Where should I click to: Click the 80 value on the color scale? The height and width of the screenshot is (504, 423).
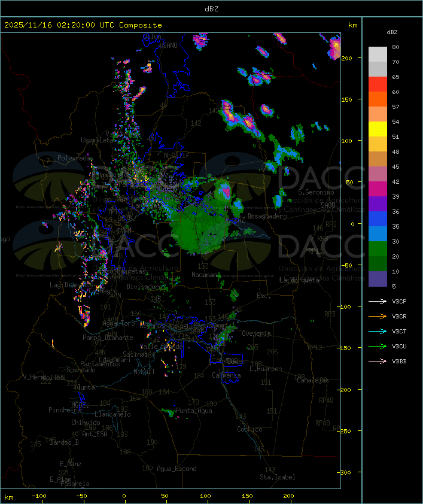pyautogui.click(x=395, y=47)
